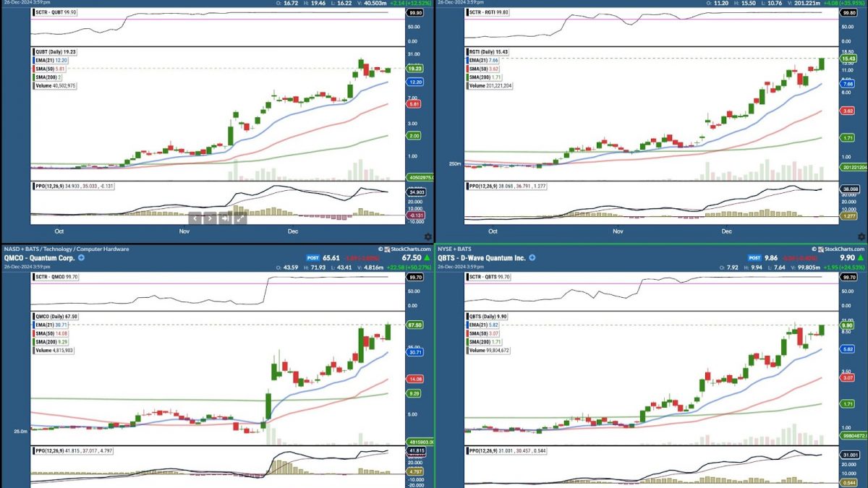
Task: Click the 65.61 post-market price for QMCO
Action: [x=331, y=257]
